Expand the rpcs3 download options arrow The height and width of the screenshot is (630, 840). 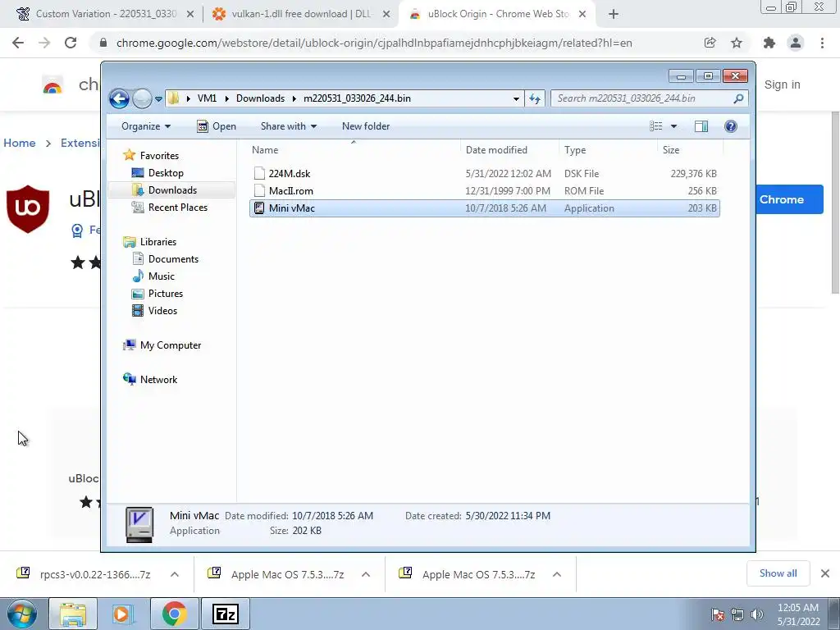[x=175, y=574]
